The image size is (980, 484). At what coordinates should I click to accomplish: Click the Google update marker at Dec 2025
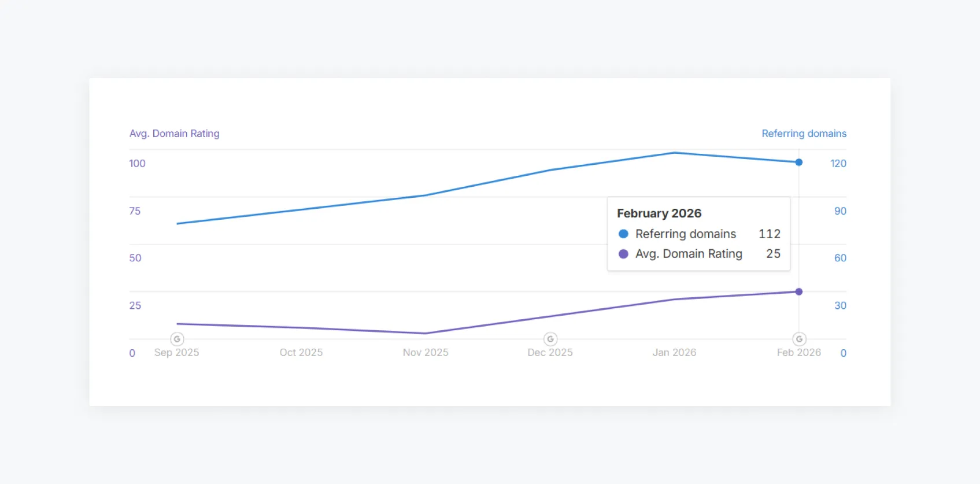[550, 339]
